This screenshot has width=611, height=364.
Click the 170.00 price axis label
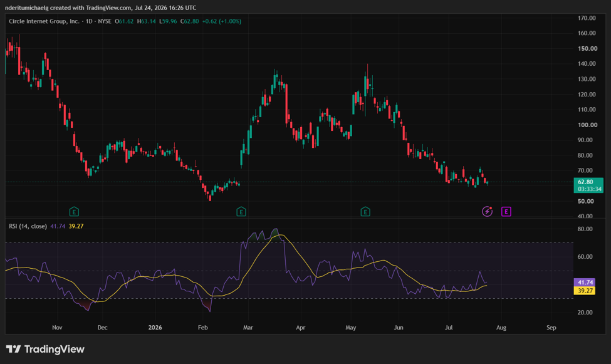(x=587, y=18)
